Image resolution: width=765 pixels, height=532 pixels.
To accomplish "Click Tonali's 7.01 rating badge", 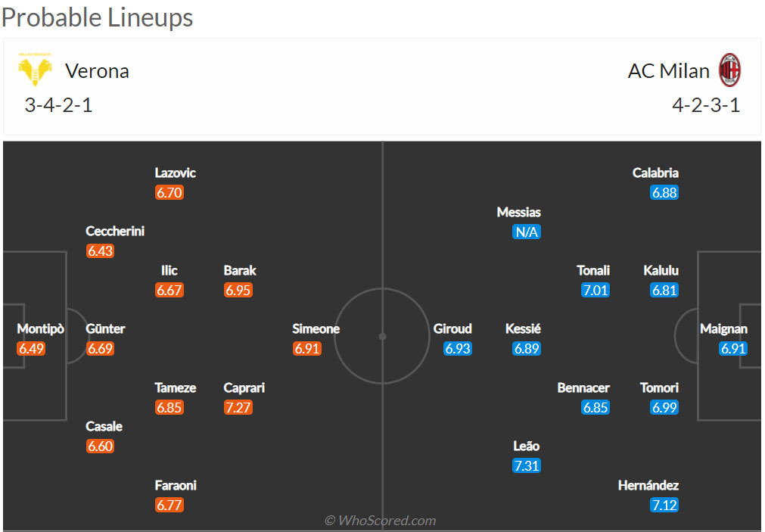I will pos(596,291).
